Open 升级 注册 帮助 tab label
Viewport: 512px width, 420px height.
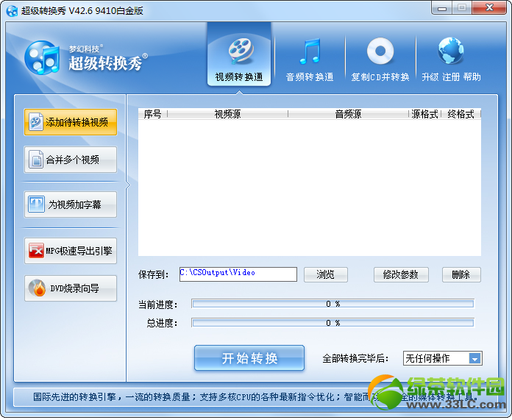point(451,77)
